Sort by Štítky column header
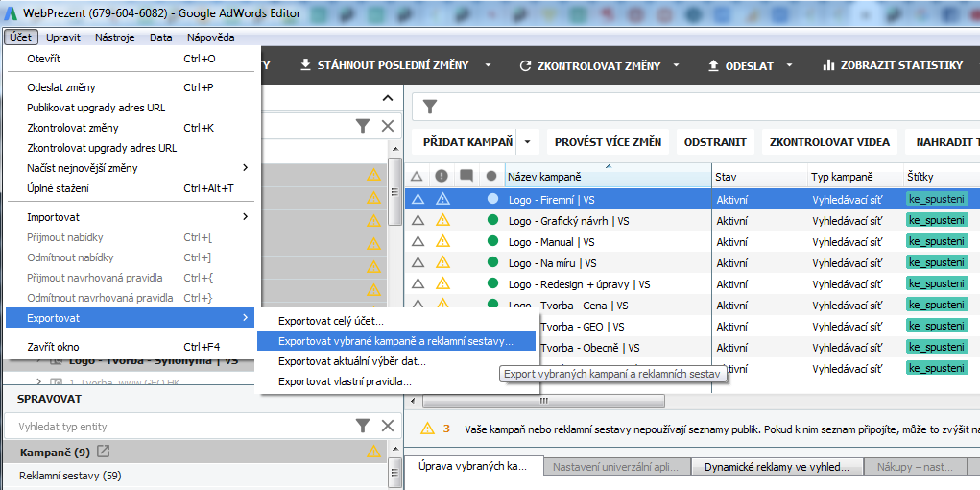The image size is (980, 490). click(942, 178)
